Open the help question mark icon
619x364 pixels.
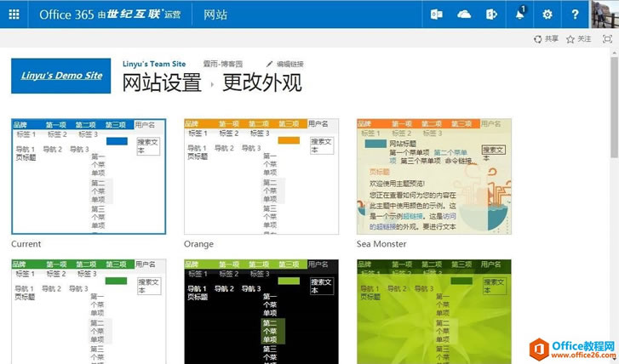click(x=575, y=14)
